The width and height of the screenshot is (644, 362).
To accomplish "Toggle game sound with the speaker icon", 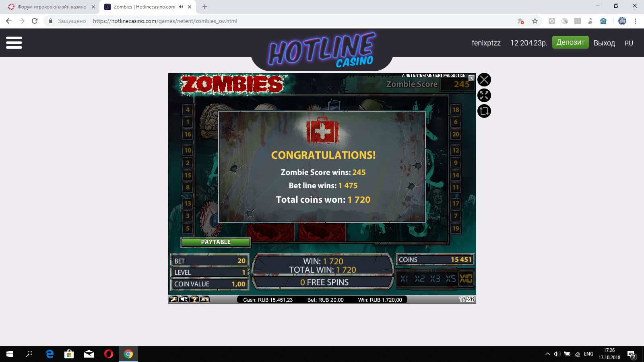I will pos(184,299).
